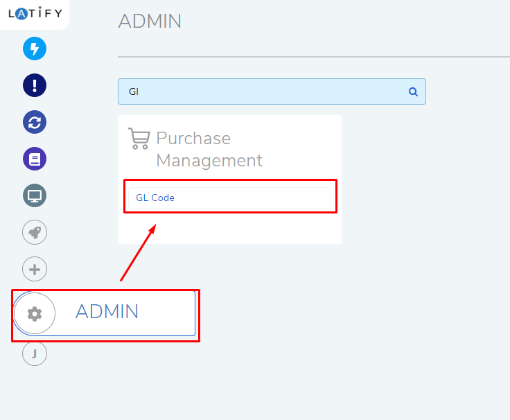
Task: Click the plus circle sidebar icon
Action: pos(35,269)
